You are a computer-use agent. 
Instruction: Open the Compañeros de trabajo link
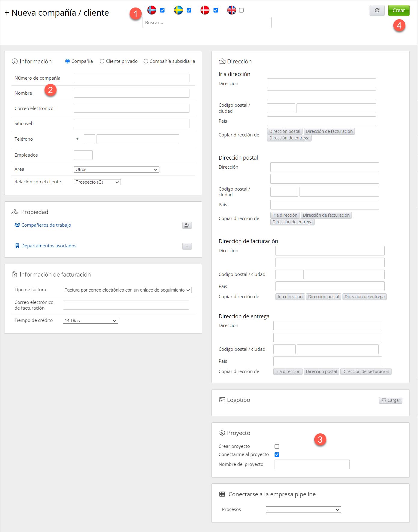point(46,225)
